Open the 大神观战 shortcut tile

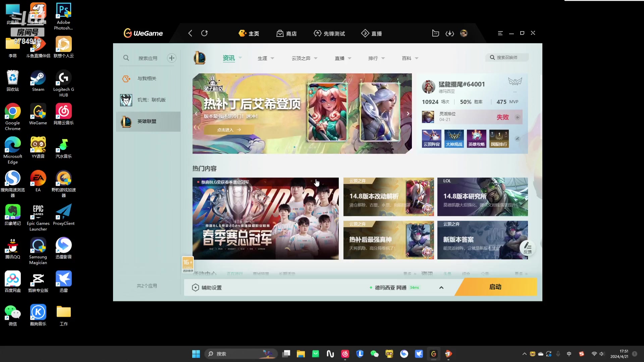tap(454, 139)
